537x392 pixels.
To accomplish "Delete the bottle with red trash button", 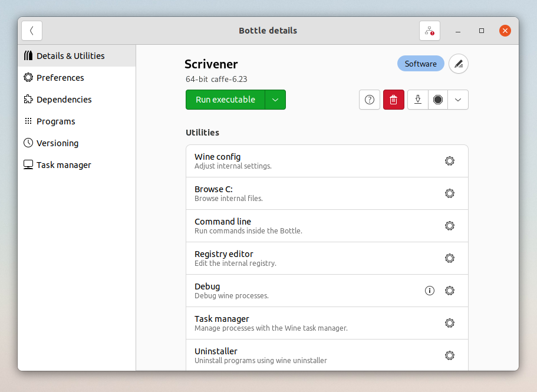I will (394, 100).
